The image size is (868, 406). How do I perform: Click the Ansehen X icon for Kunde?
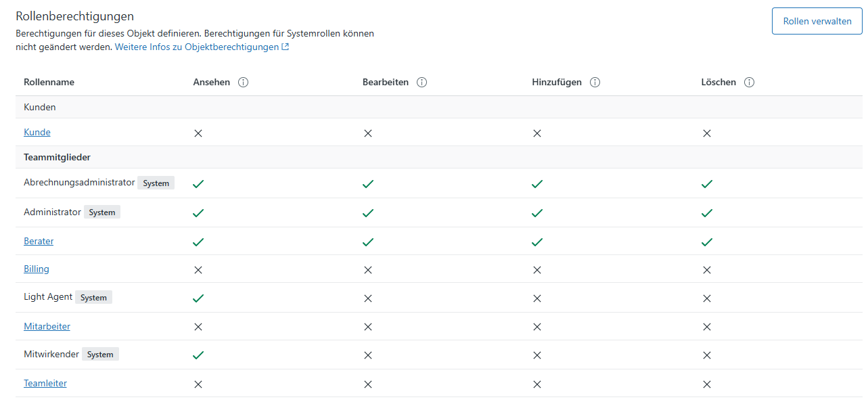pyautogui.click(x=198, y=133)
